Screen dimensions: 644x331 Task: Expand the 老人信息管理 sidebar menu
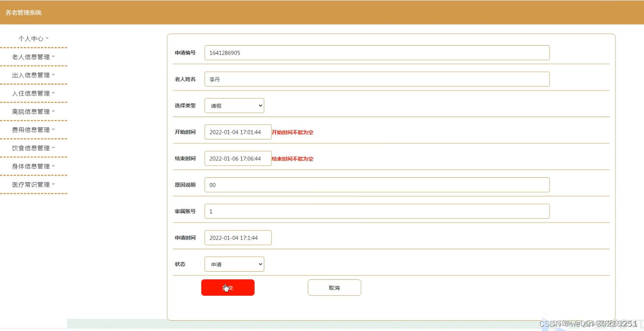tap(34, 56)
